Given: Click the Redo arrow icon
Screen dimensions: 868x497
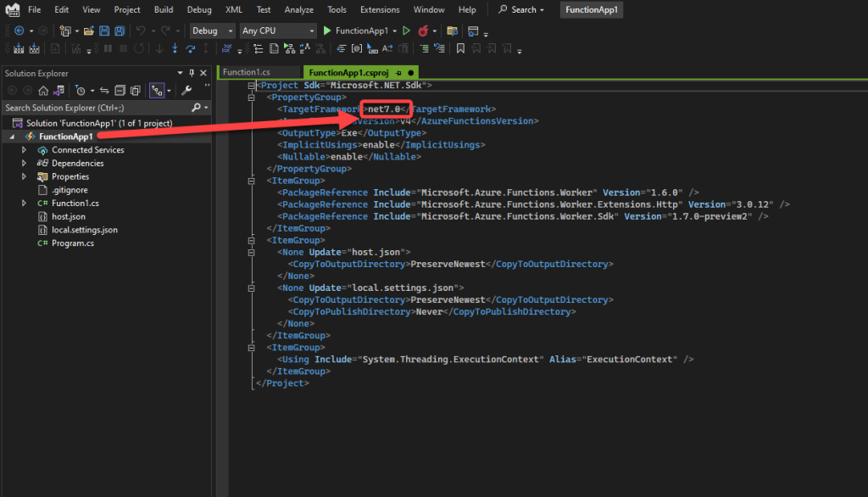Looking at the screenshot, I should 165,31.
